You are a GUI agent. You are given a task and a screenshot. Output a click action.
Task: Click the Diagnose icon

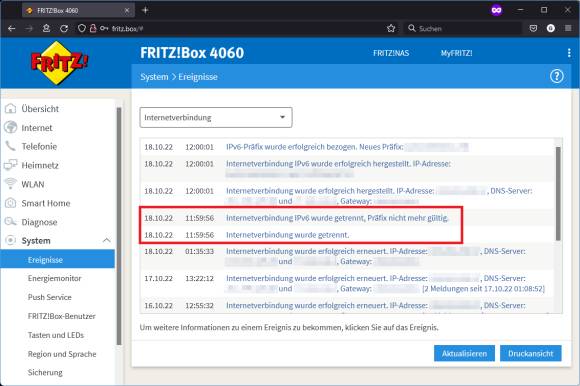pyautogui.click(x=11, y=222)
